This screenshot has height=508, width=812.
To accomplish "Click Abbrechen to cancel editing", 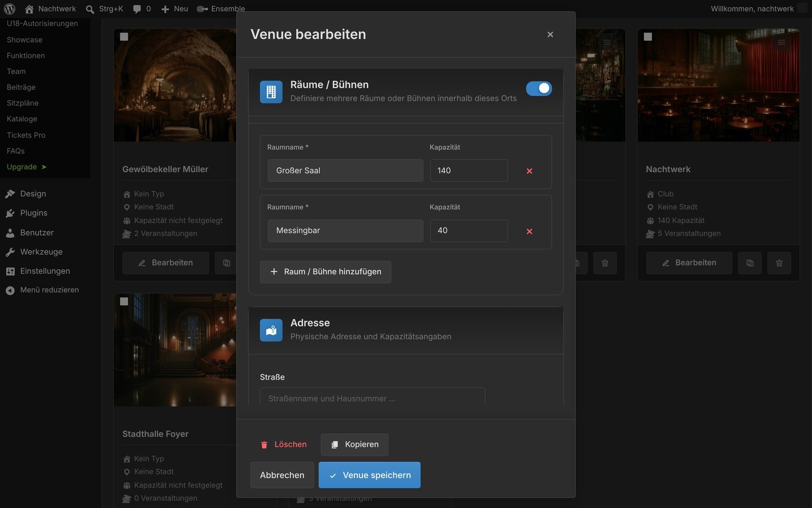I will [x=282, y=475].
